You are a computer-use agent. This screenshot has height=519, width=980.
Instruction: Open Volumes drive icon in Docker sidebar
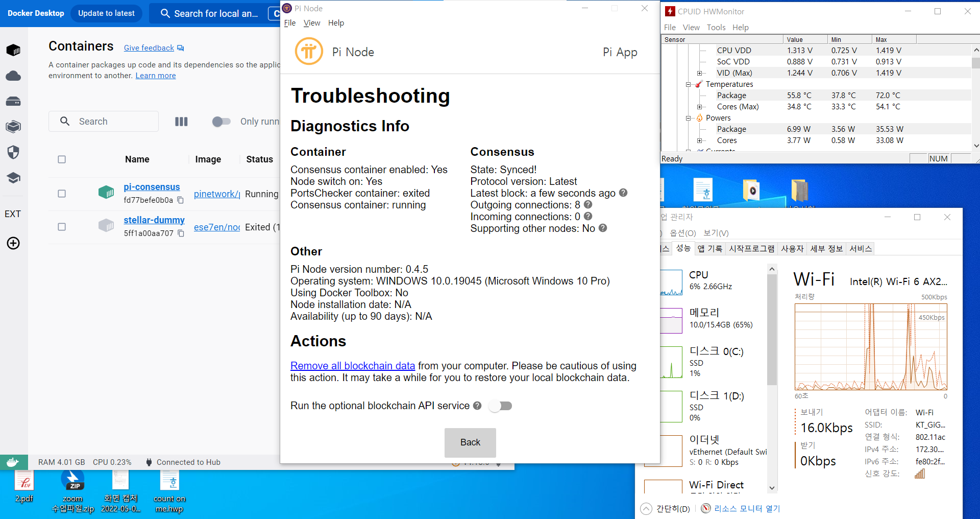coord(13,101)
